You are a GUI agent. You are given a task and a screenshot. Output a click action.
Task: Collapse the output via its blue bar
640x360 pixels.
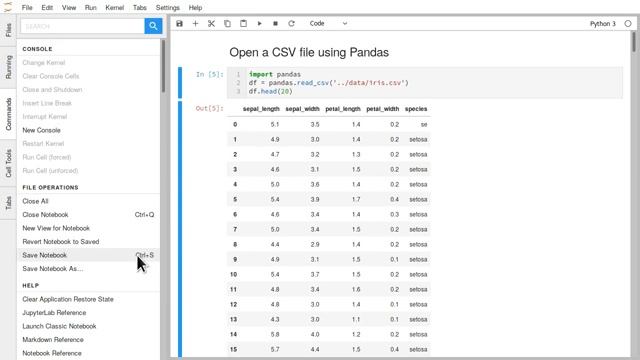click(180, 229)
